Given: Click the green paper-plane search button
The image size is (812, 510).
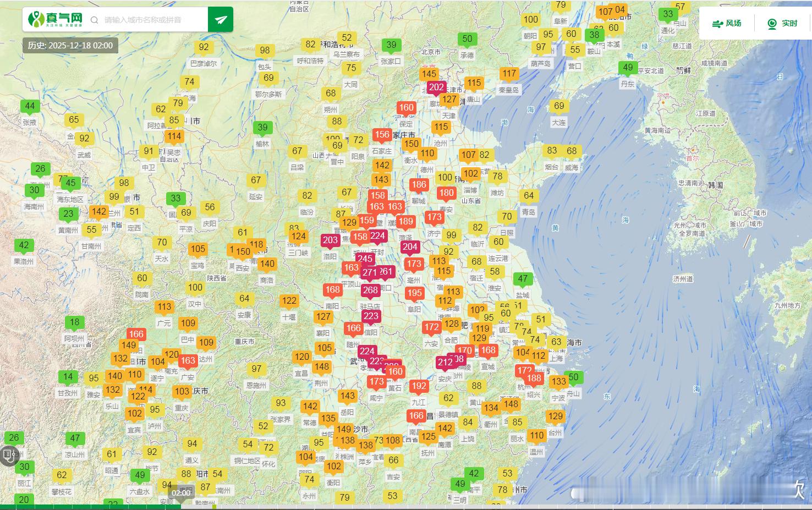Looking at the screenshot, I should [221, 20].
